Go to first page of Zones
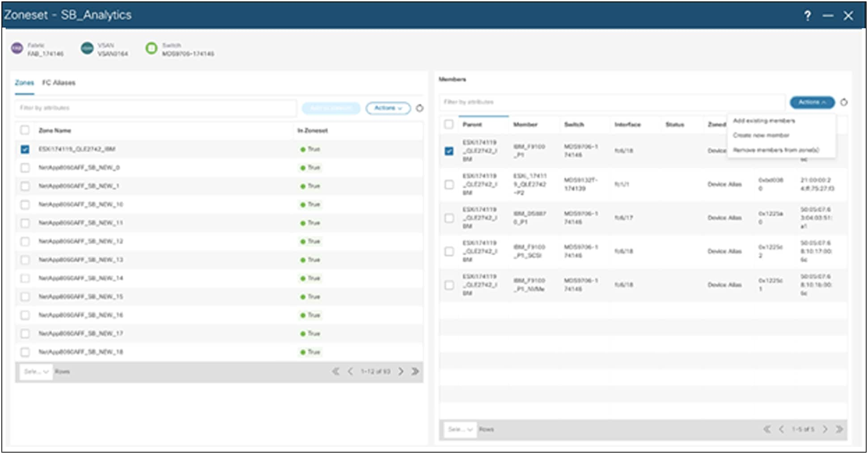 [x=336, y=371]
